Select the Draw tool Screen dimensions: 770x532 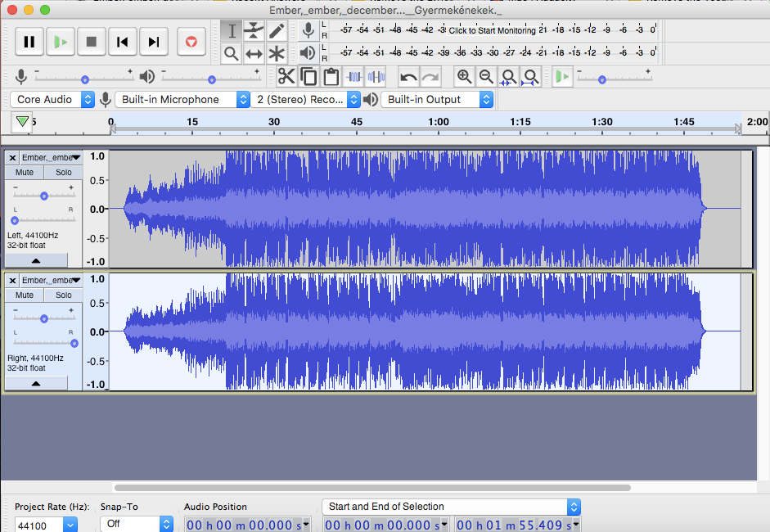pos(277,30)
